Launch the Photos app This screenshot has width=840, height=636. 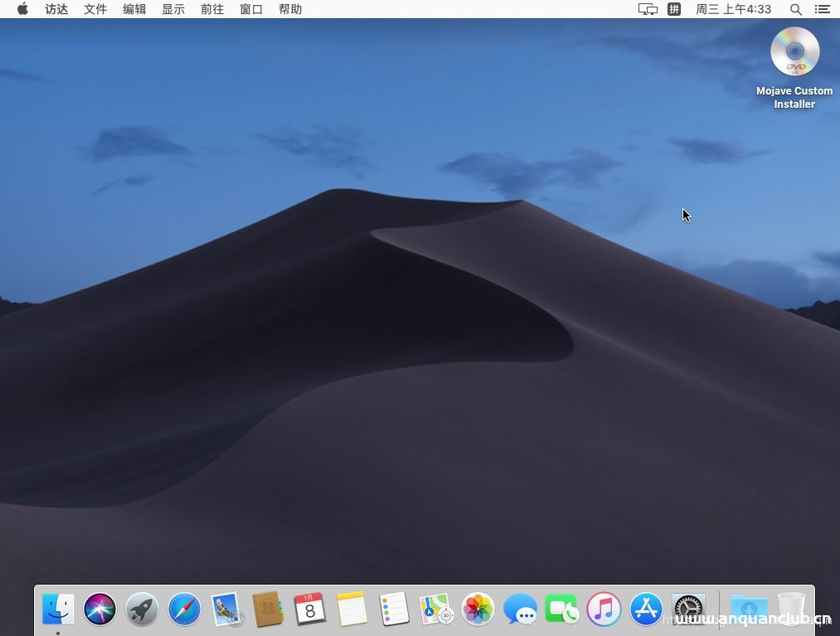[478, 609]
